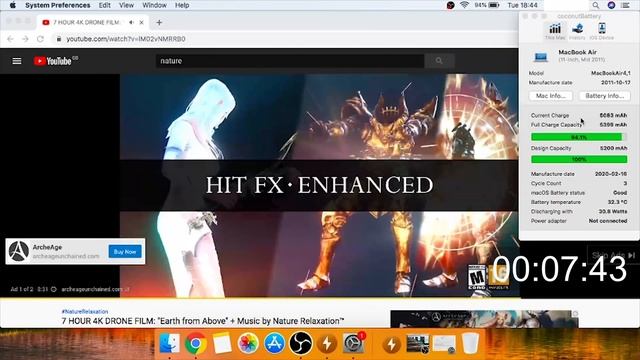Open Finder from the dock
This screenshot has width=640, height=360.
pyautogui.click(x=169, y=343)
